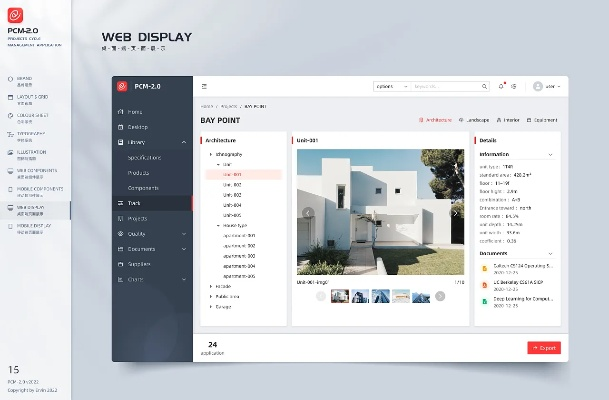Viewport: 609px width, 400px height.
Task: Open the notifications bell icon
Action: (x=500, y=87)
